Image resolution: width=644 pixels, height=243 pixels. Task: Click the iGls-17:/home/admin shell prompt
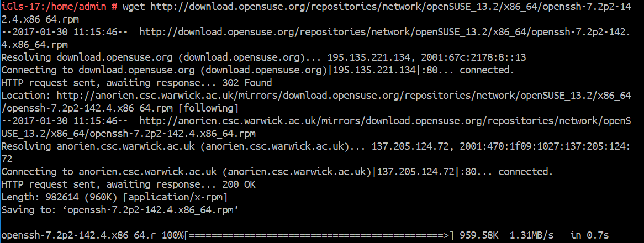pos(54,7)
